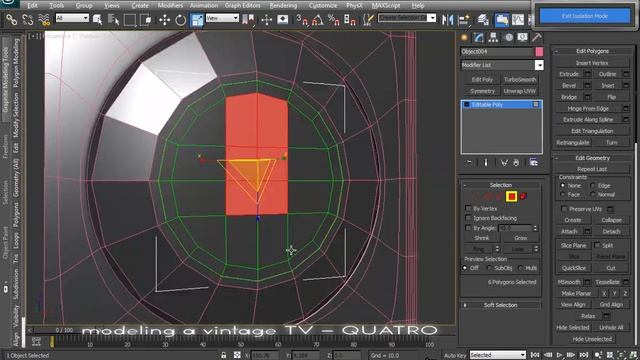Switch to Modify command panel tab
Viewport: 640px width, 360px height.
479,38
